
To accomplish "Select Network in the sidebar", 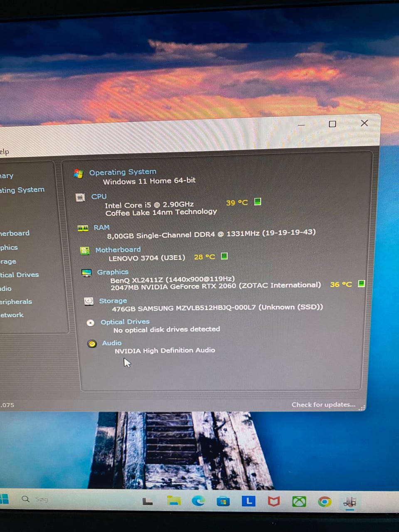I will (12, 315).
